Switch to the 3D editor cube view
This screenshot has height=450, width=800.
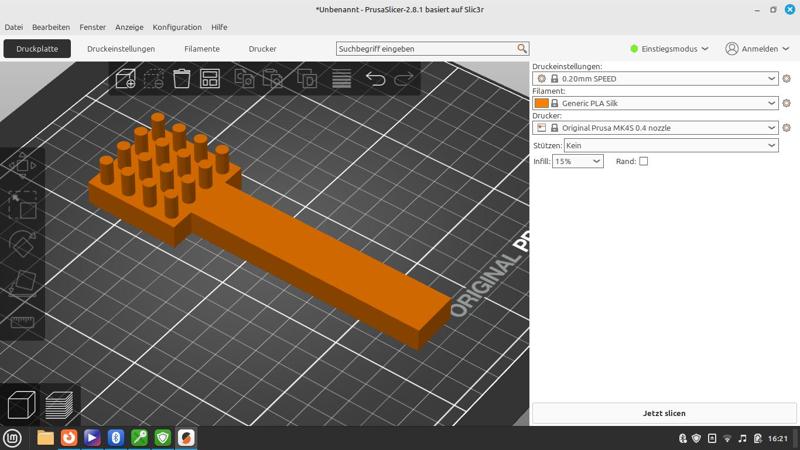coord(21,405)
